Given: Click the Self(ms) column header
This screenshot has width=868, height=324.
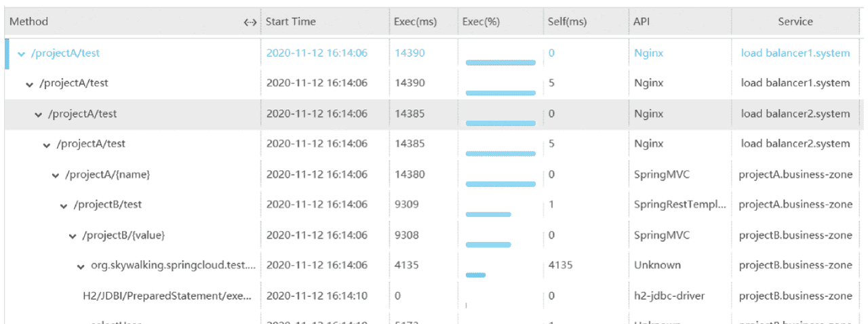Looking at the screenshot, I should point(567,22).
